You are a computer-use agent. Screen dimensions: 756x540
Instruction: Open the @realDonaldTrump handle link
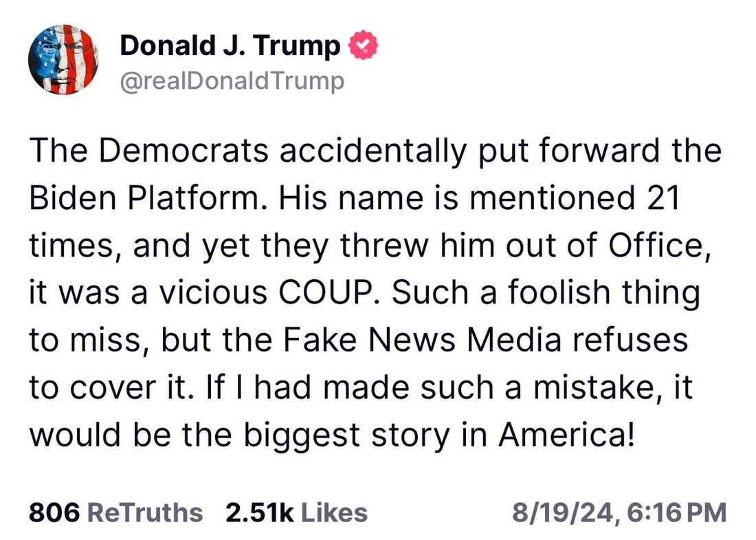tap(232, 81)
